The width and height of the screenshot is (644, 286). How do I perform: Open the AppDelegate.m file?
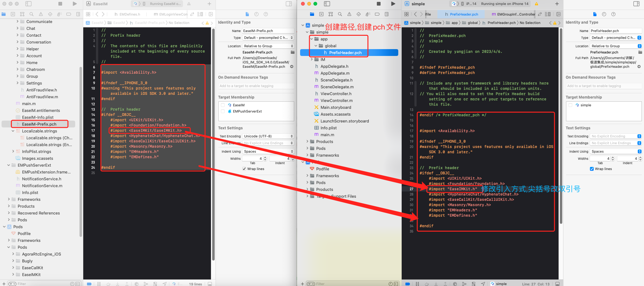tap(335, 73)
